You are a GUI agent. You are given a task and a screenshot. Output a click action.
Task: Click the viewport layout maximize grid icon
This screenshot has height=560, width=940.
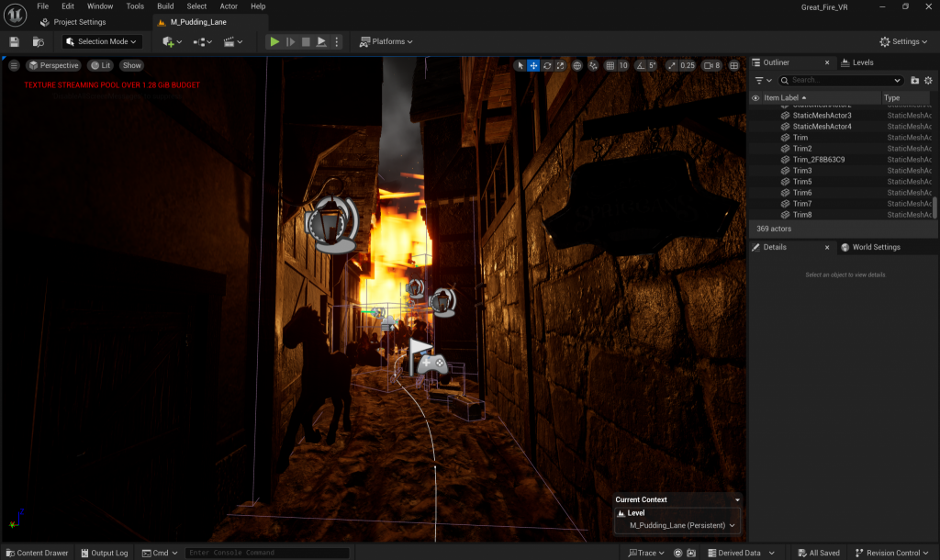point(733,65)
